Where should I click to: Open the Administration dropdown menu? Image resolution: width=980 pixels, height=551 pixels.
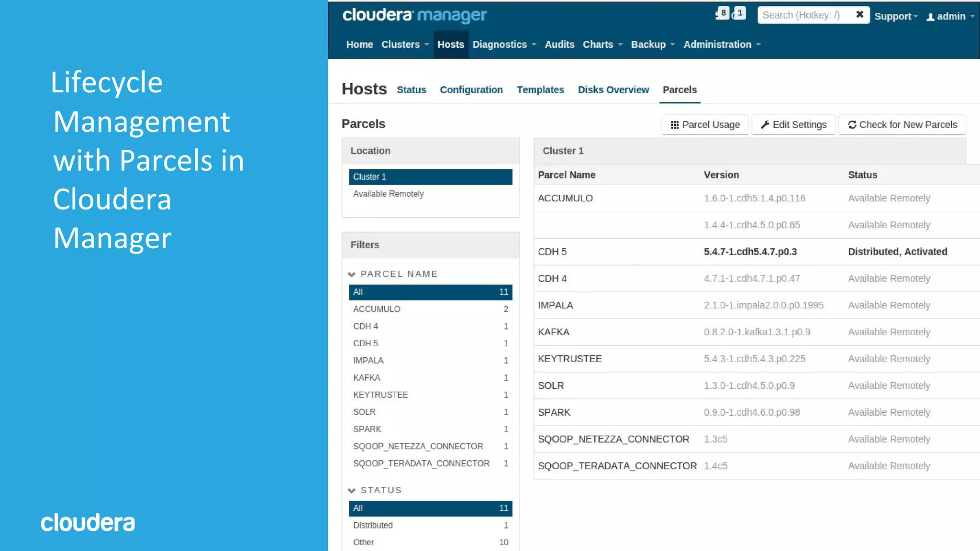tap(722, 44)
